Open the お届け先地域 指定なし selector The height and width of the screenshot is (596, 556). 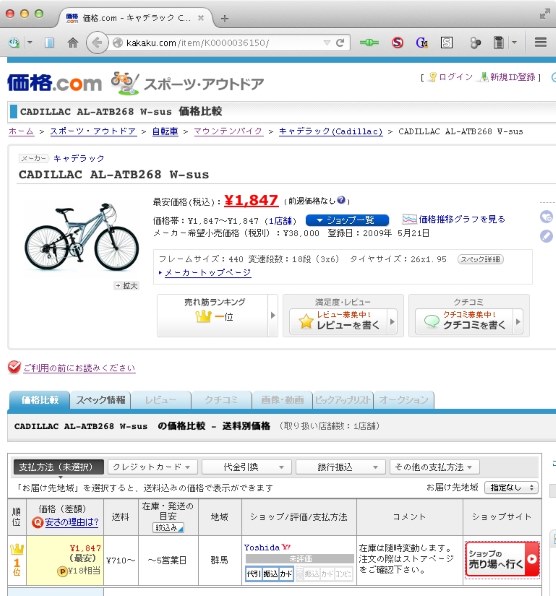[x=511, y=487]
